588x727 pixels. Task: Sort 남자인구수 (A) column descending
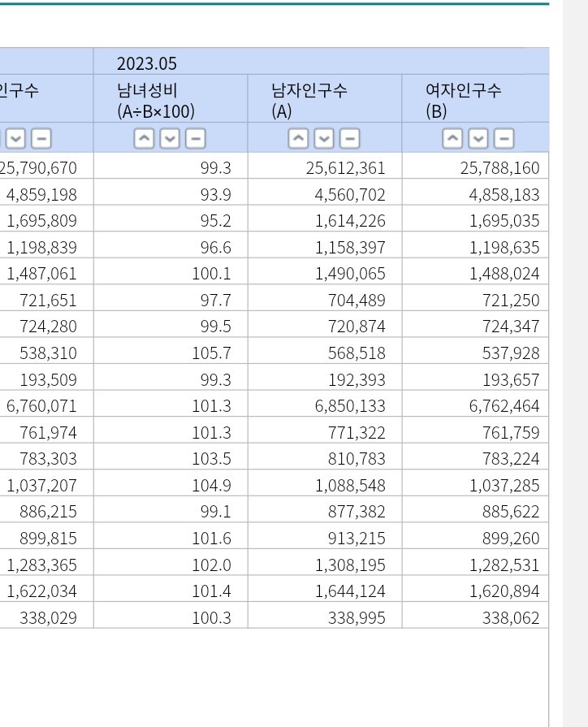coord(324,139)
